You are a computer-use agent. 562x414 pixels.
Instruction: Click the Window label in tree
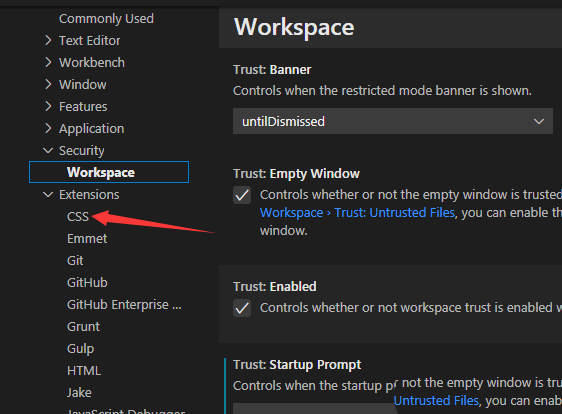pyautogui.click(x=83, y=85)
